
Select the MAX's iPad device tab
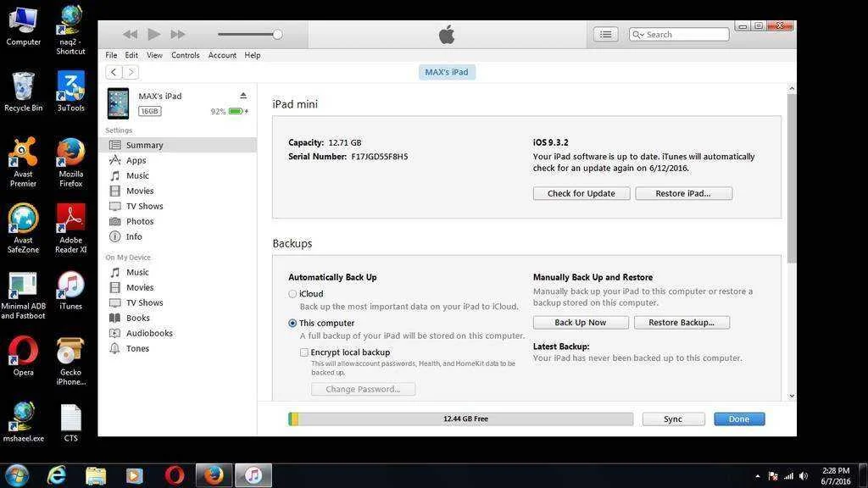tap(447, 72)
